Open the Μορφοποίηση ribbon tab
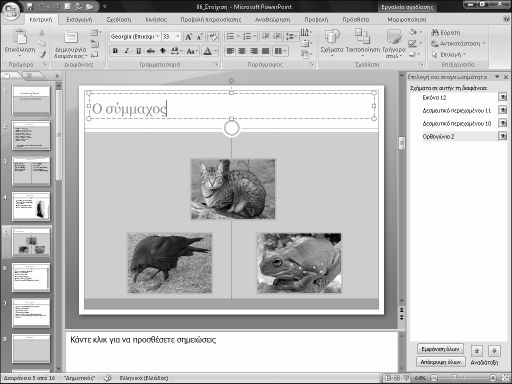 407,20
